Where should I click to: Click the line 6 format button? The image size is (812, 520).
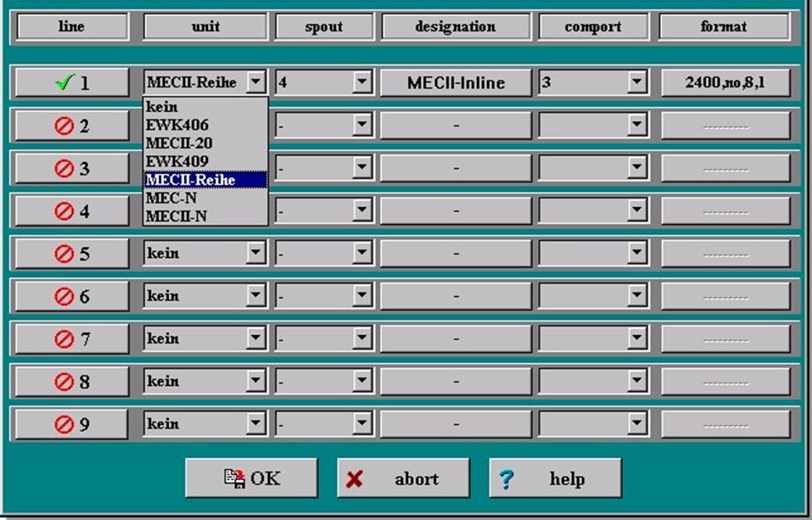pos(725,296)
